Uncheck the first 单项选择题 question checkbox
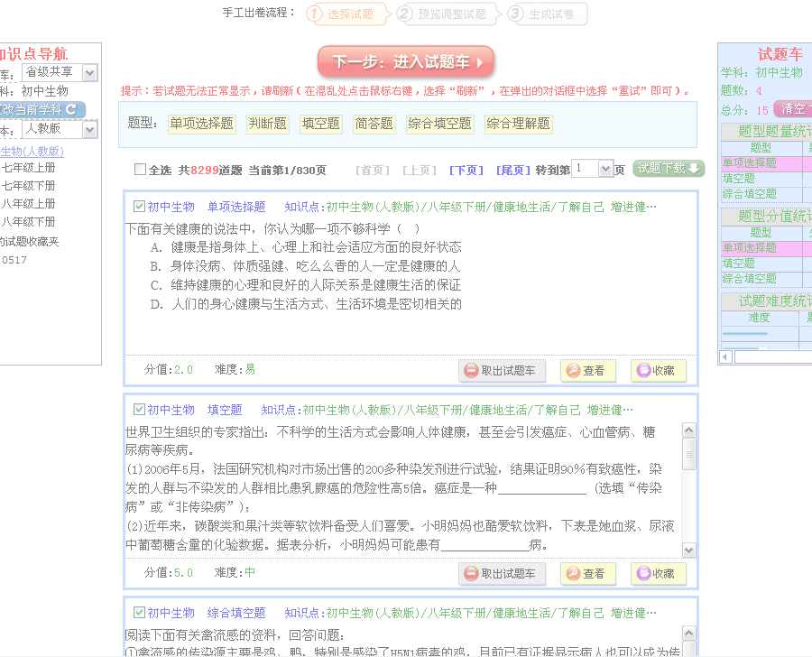812x657 pixels. point(139,207)
